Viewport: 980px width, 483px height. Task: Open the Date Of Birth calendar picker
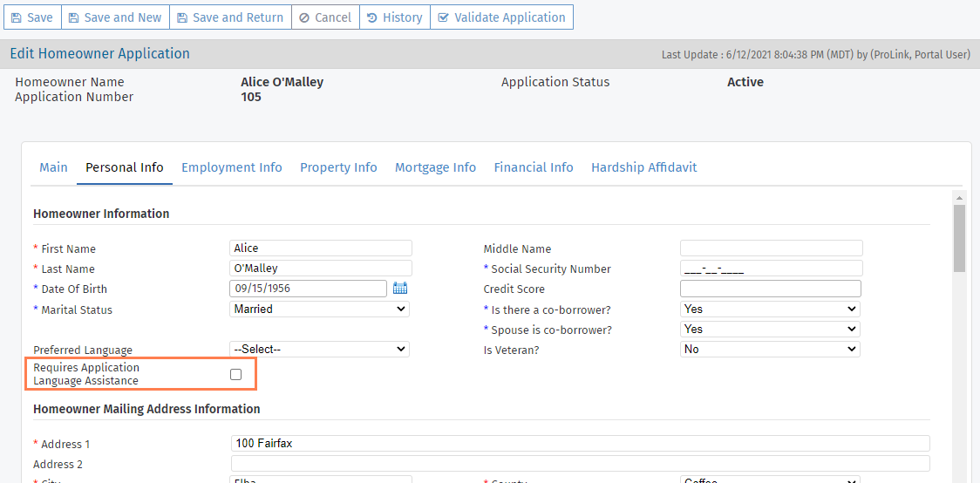(400, 289)
